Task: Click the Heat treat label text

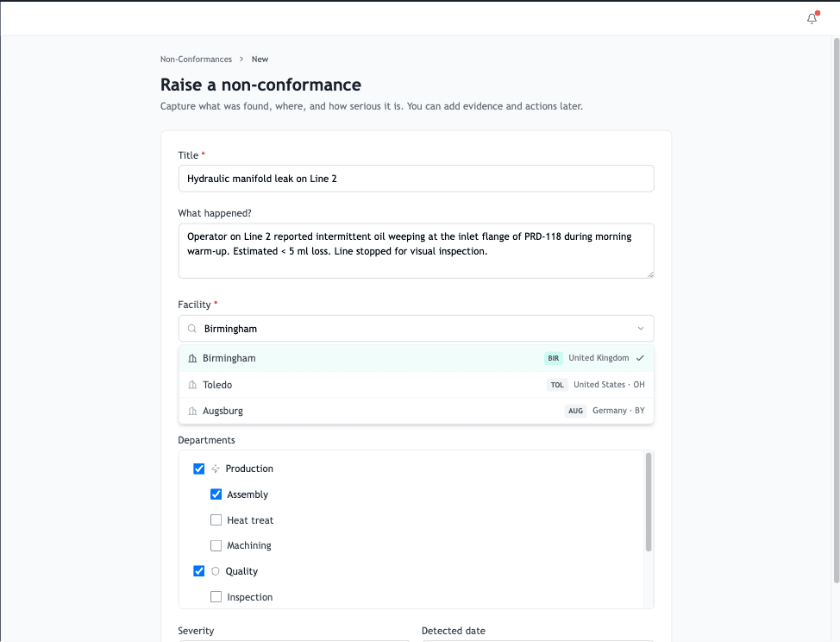Action: click(x=250, y=520)
